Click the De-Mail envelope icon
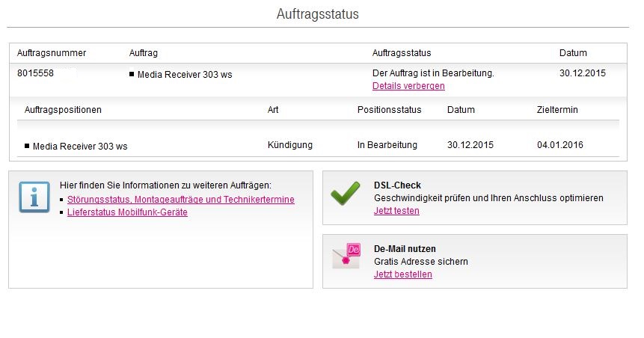This screenshot has height=338, width=644. [346, 255]
